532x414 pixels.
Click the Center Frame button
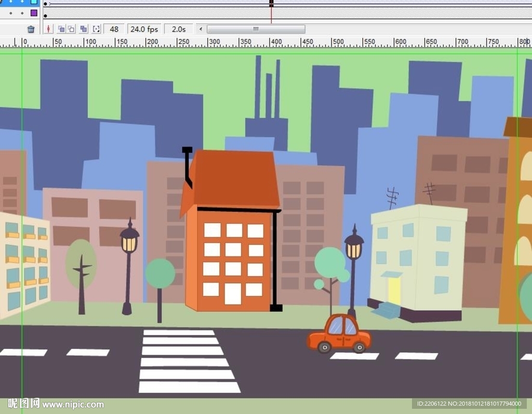click(x=48, y=29)
